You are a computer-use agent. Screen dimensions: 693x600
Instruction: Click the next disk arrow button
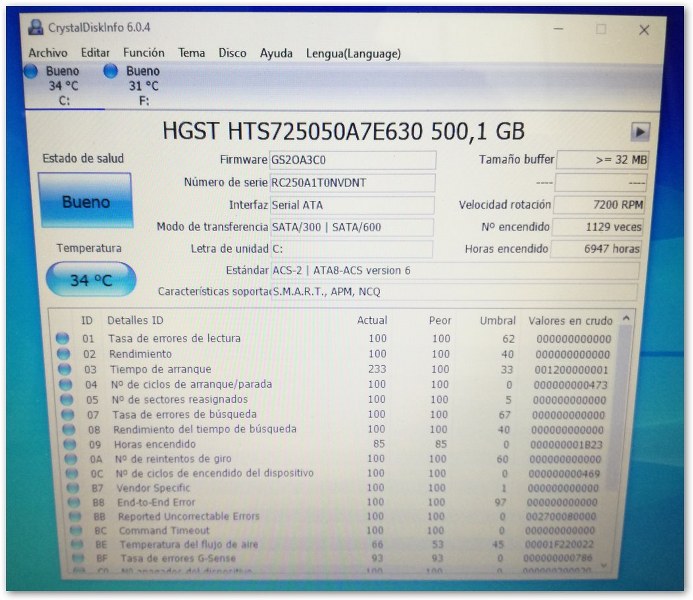tap(640, 132)
